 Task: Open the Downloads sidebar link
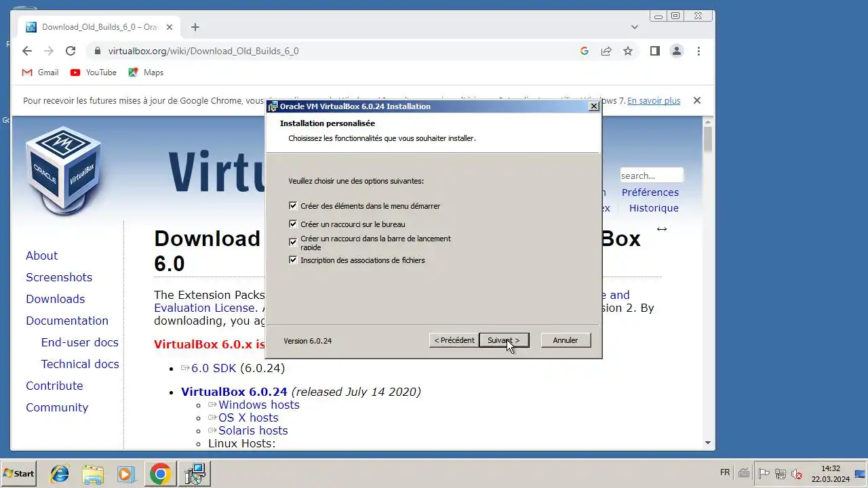(55, 299)
